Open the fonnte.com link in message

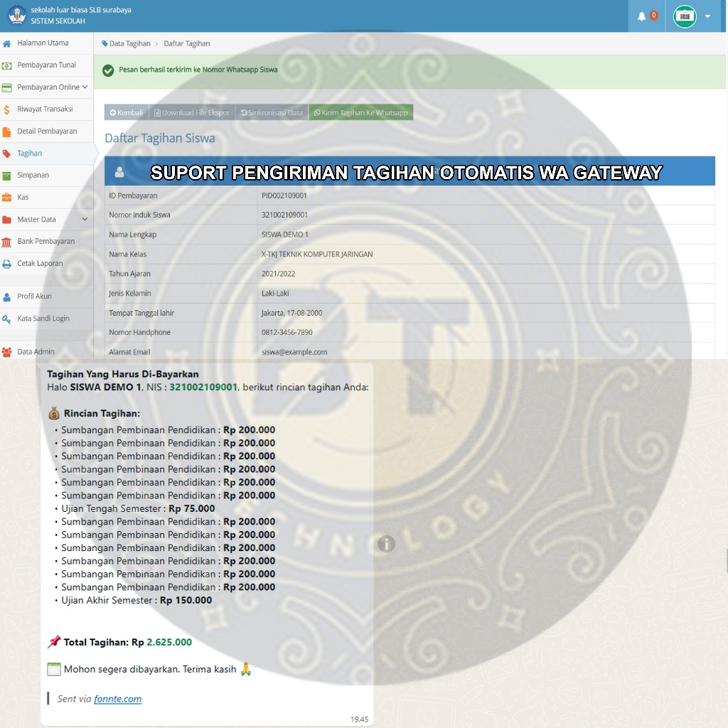[118, 699]
